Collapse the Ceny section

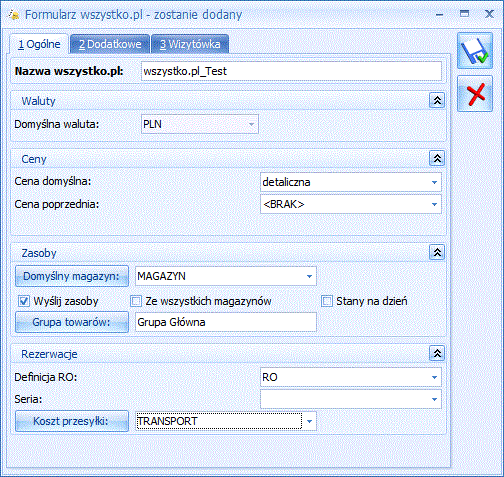click(x=437, y=158)
